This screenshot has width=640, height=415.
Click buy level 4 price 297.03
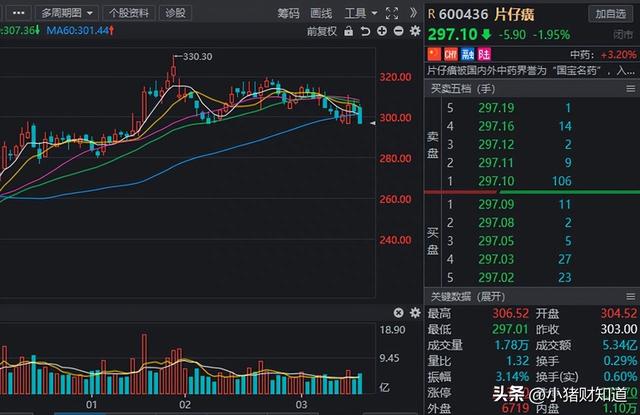click(x=496, y=259)
